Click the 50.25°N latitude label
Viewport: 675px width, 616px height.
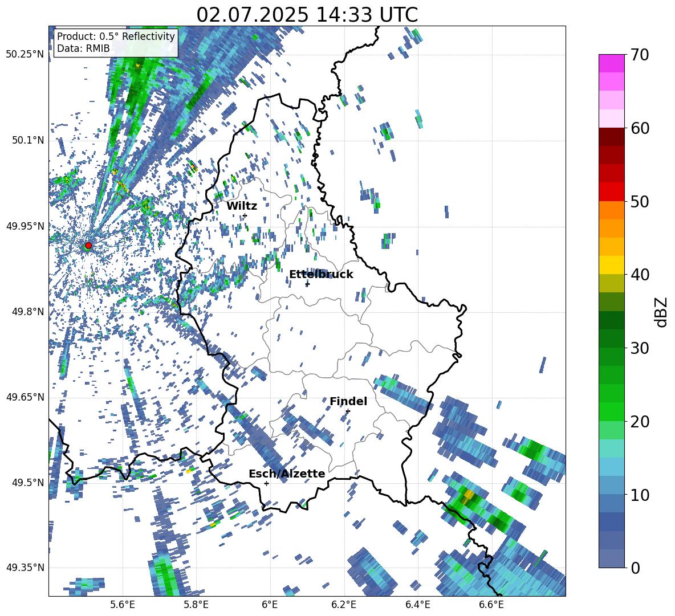[x=26, y=55]
